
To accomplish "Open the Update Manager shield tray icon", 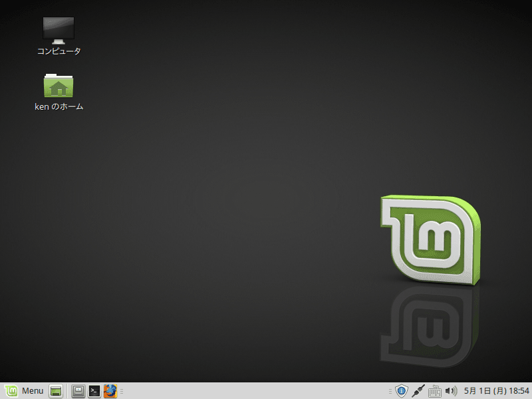I will pyautogui.click(x=401, y=391).
